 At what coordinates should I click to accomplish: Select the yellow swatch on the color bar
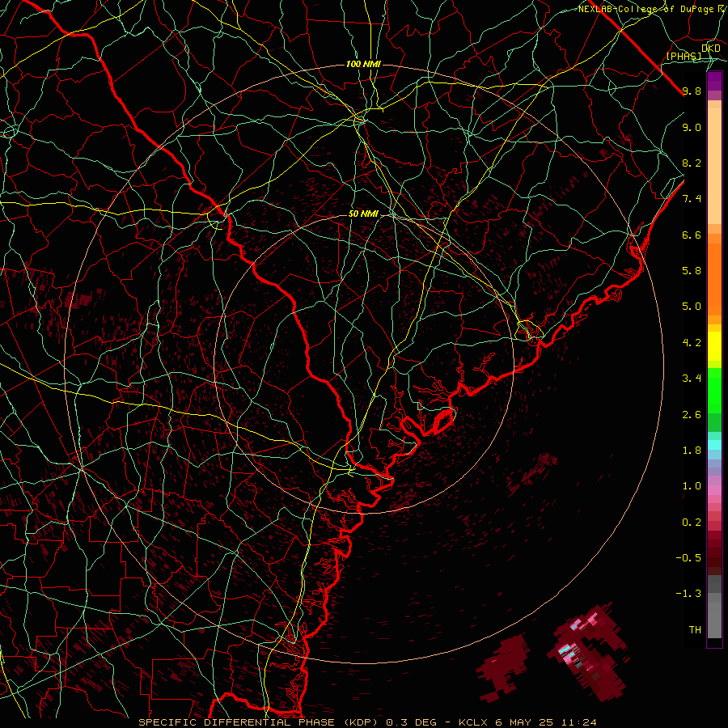pos(714,346)
